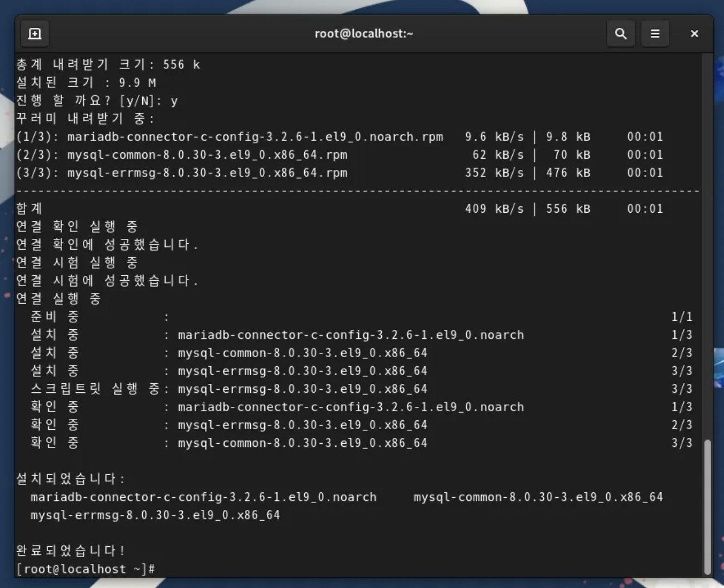Close the terminal window
Screen dimensions: 724x588
pos(694,34)
